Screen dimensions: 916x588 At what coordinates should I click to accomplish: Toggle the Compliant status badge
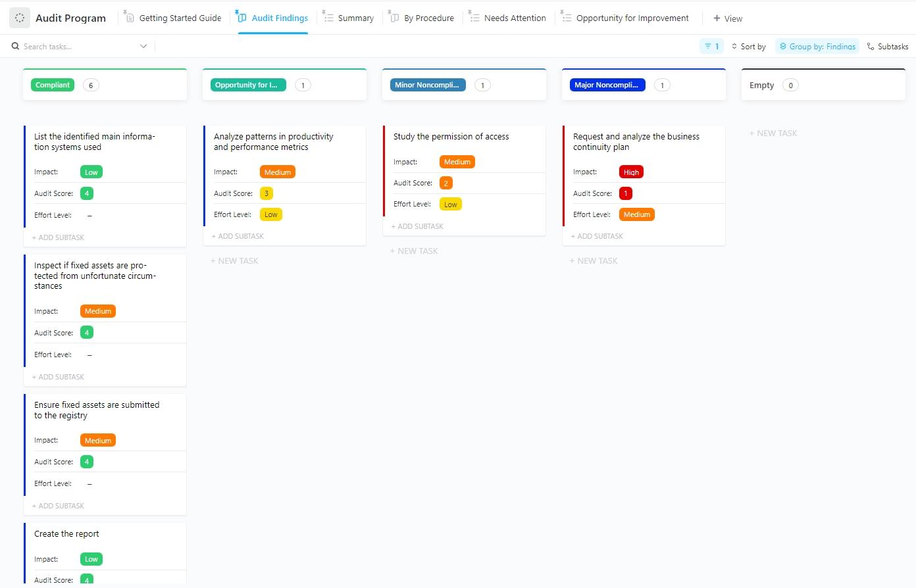[52, 85]
